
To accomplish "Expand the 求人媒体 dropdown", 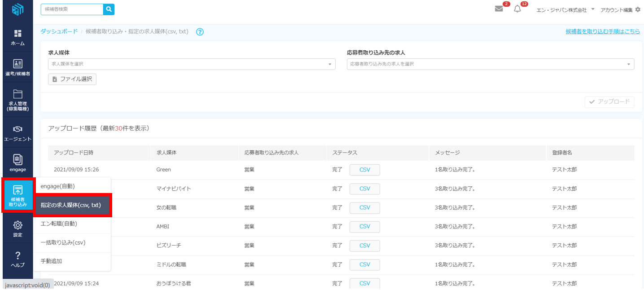I will tap(192, 64).
